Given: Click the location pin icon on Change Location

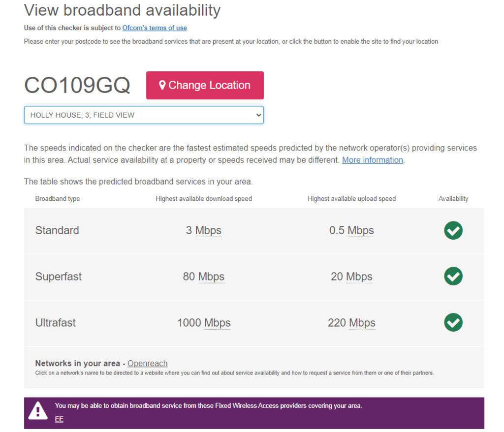Looking at the screenshot, I should (162, 85).
